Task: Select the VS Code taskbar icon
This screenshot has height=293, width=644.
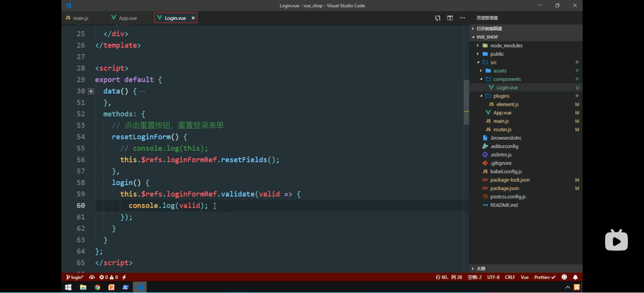Action: (x=140, y=287)
